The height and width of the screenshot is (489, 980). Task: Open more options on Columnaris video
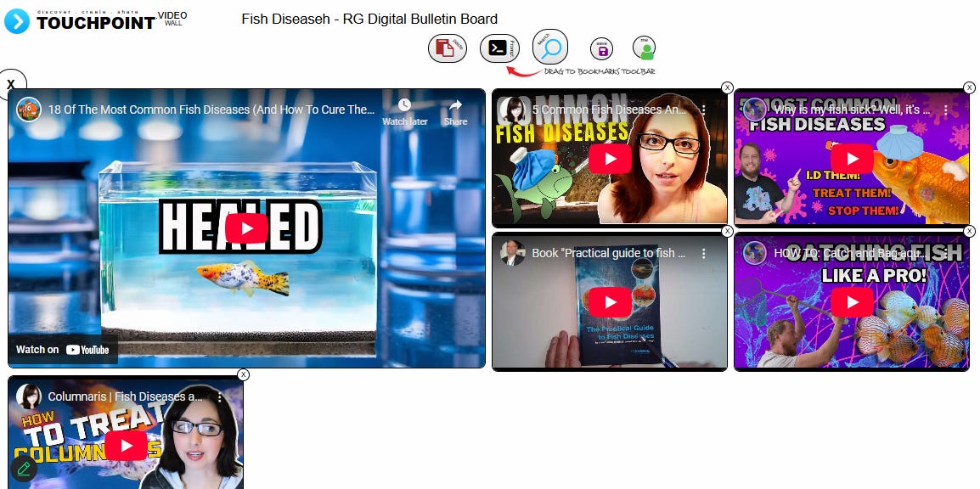(219, 397)
